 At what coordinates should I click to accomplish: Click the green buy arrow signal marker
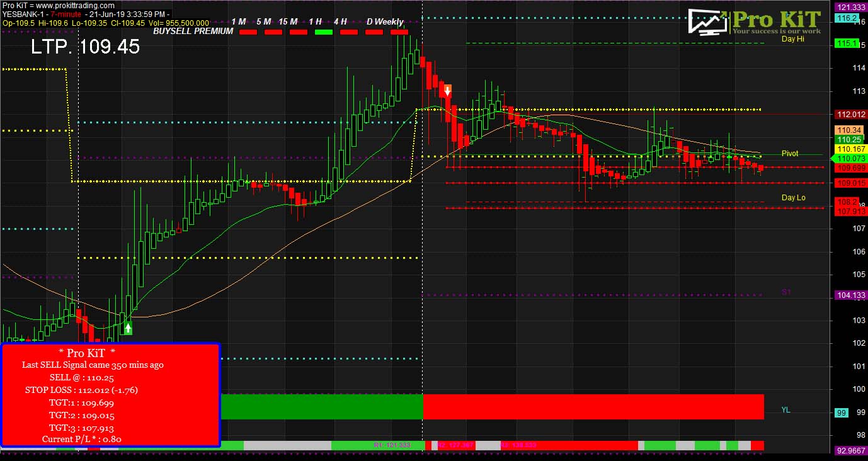127,327
